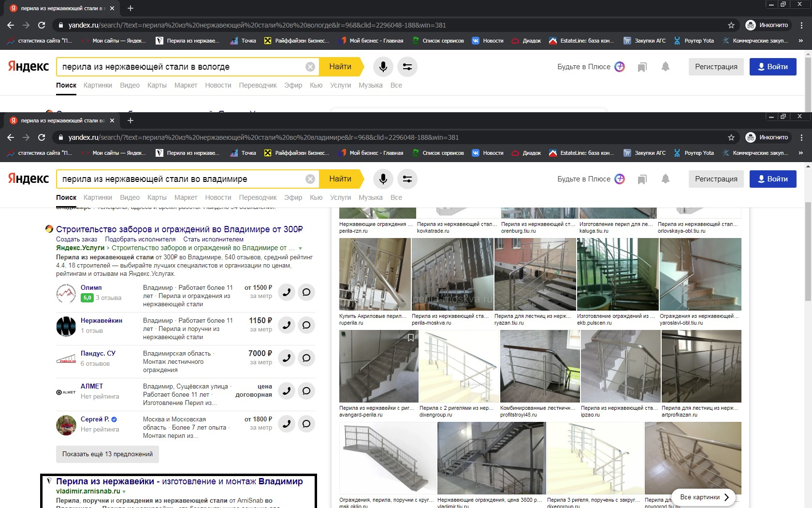Click Найти button in the Vladimir window
Viewport: 812px width, 508px height.
click(340, 179)
